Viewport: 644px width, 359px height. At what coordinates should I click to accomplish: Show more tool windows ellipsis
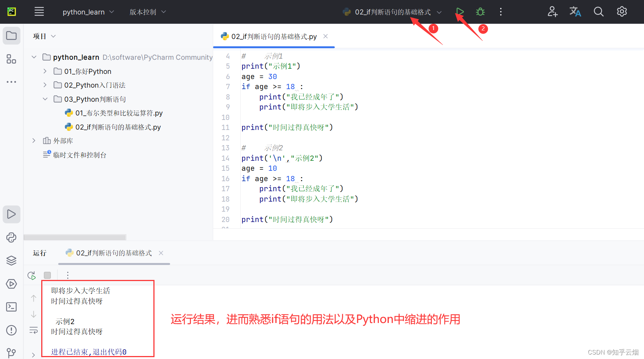(x=12, y=82)
